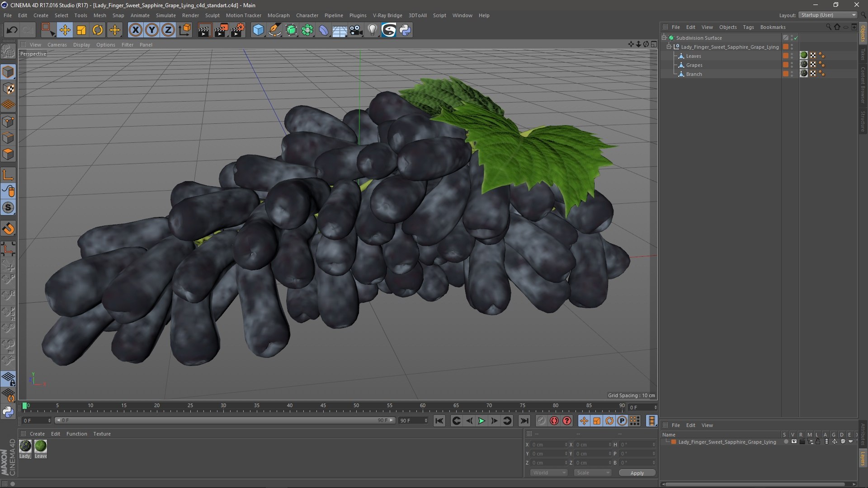Toggle Z axis lock
Viewport: 868px width, 488px height.
[x=168, y=30]
